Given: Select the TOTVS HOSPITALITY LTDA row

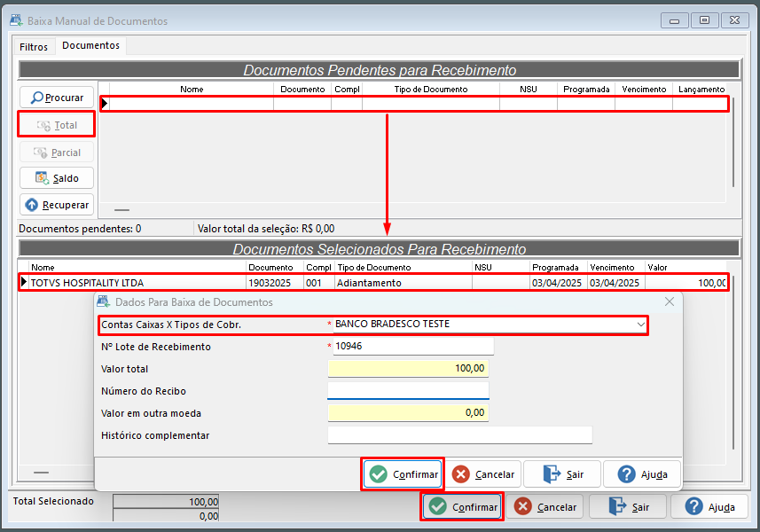Looking at the screenshot, I should tap(372, 283).
